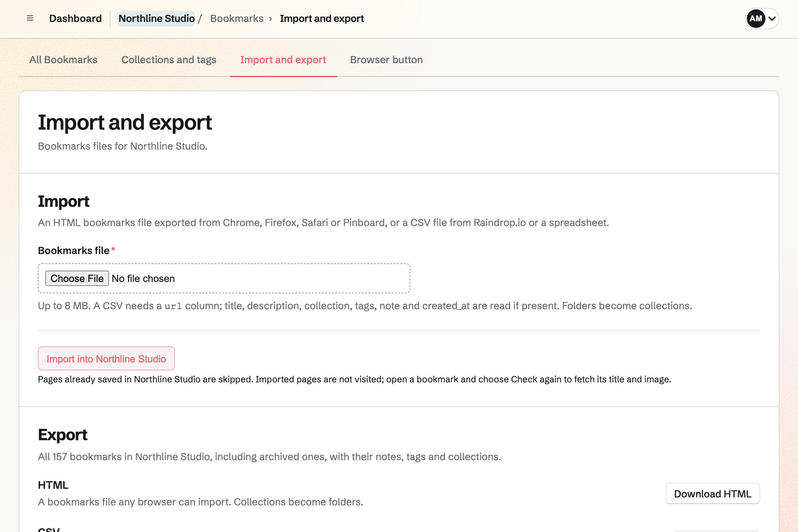Select Import and export breadcrumb item
The image size is (798, 532).
coord(322,18)
